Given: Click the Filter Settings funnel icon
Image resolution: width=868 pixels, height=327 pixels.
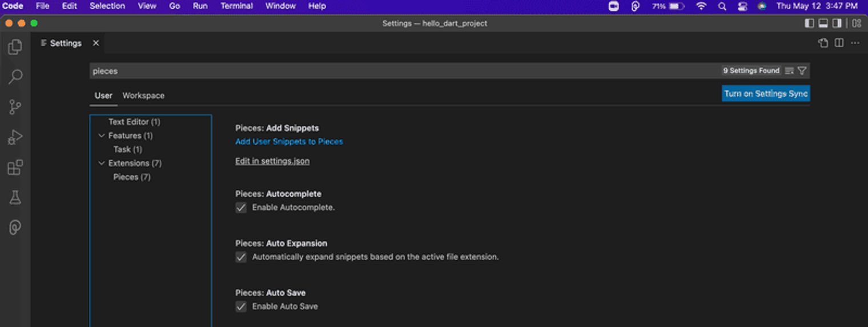Looking at the screenshot, I should (802, 71).
